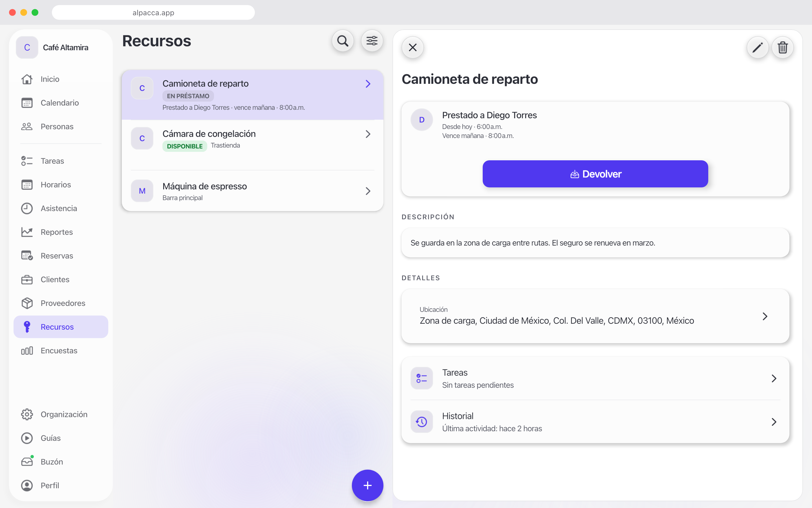
Task: Click the Inicio house icon
Action: (x=27, y=79)
